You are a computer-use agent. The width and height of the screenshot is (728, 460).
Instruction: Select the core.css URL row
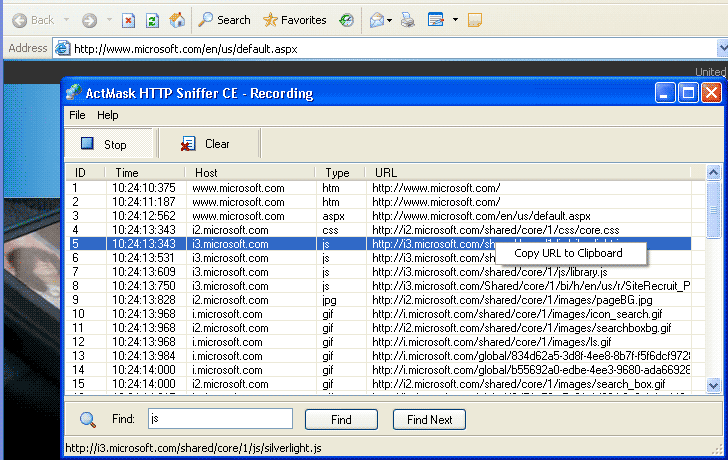pyautogui.click(x=380, y=230)
